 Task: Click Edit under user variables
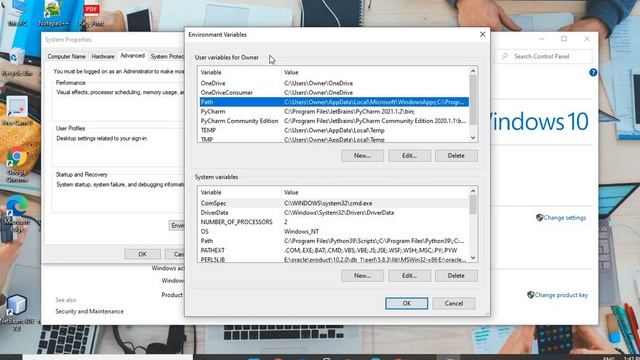click(x=409, y=156)
